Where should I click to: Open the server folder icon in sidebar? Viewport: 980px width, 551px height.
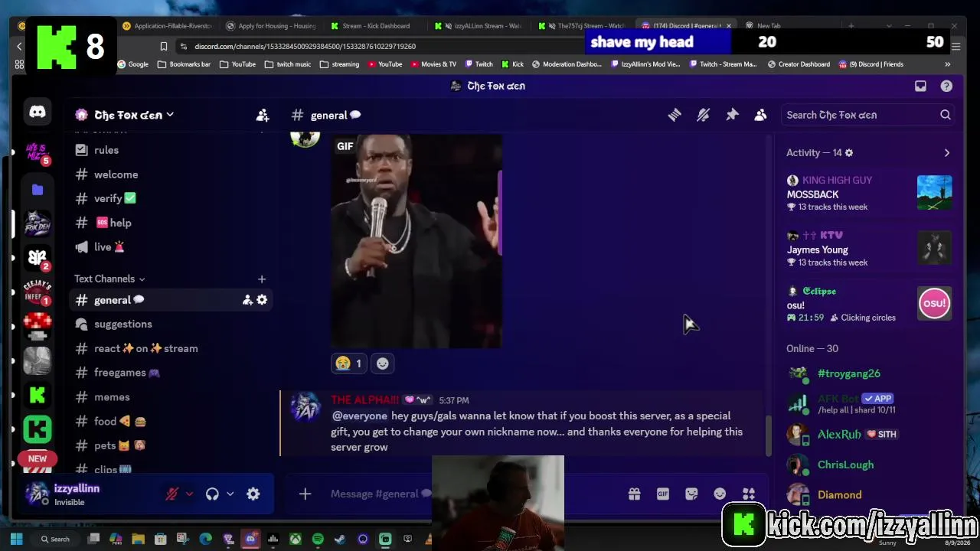(37, 189)
